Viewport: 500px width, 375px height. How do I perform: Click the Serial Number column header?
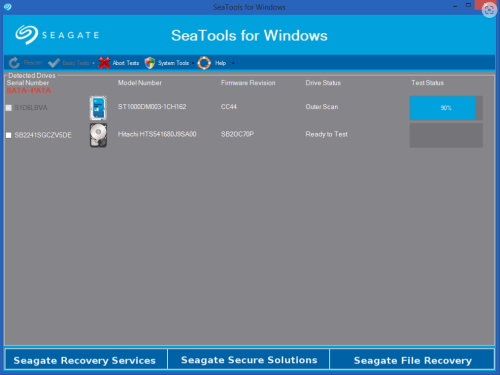28,83
